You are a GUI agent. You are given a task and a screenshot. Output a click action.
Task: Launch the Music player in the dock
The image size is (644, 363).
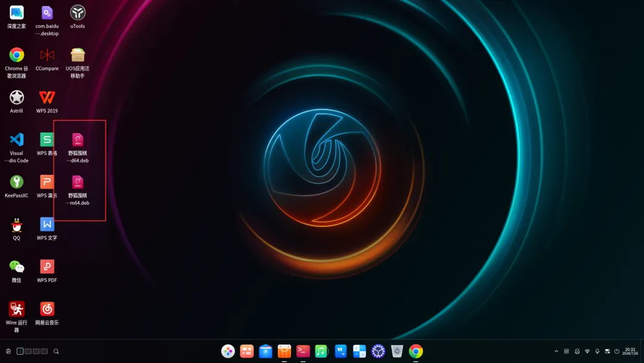pos(321,351)
